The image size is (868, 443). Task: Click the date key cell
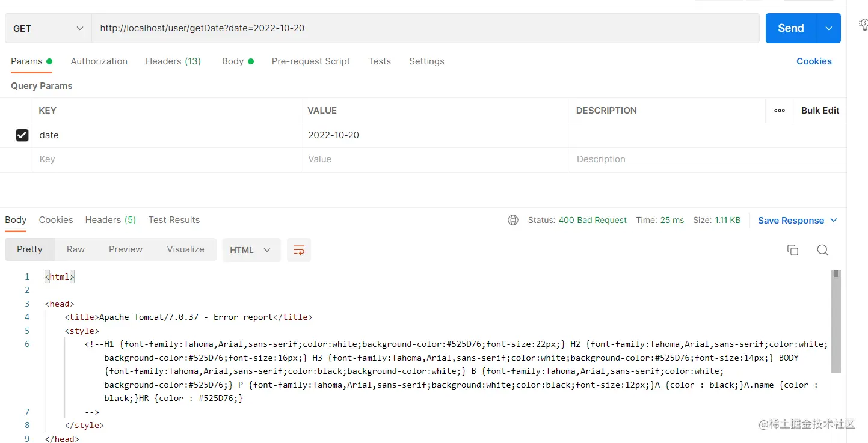[167, 135]
